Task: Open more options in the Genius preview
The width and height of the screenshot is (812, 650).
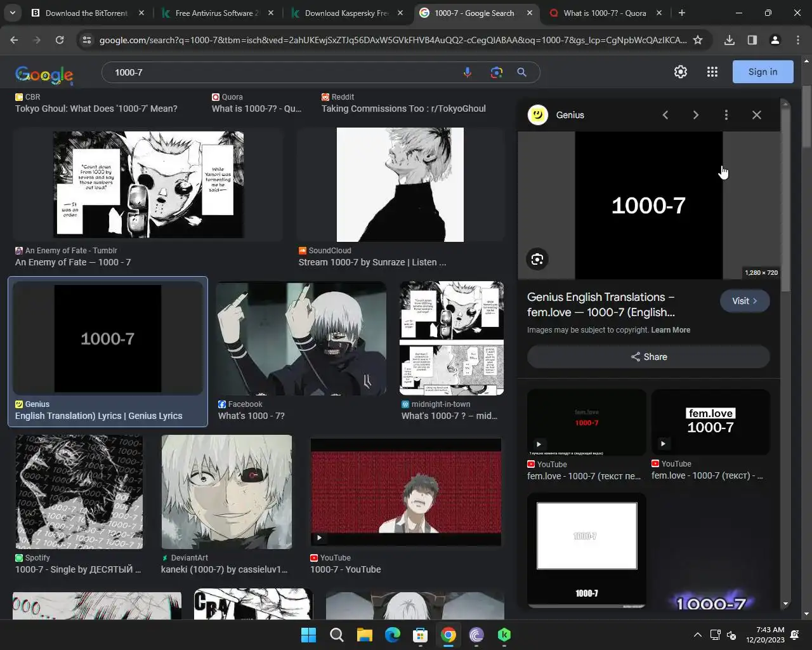Action: point(726,115)
